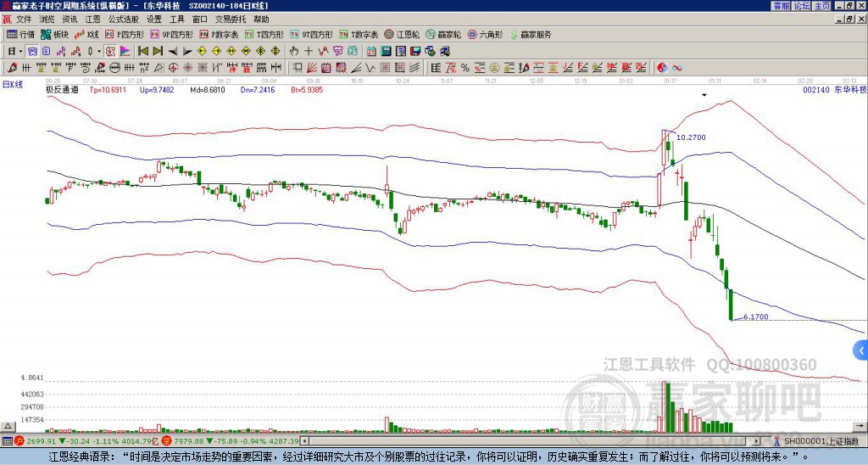Open the 公式选股 menu
The height and width of the screenshot is (465, 868).
(x=124, y=20)
